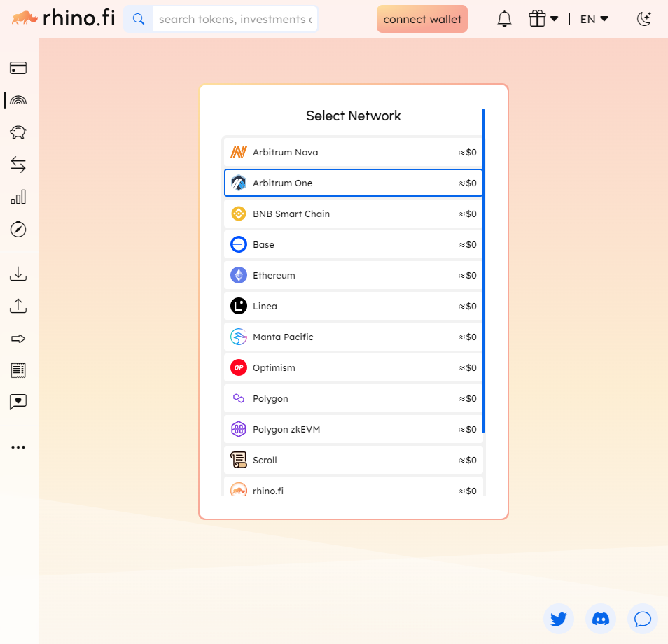Click the Polygon logo icon

239,398
